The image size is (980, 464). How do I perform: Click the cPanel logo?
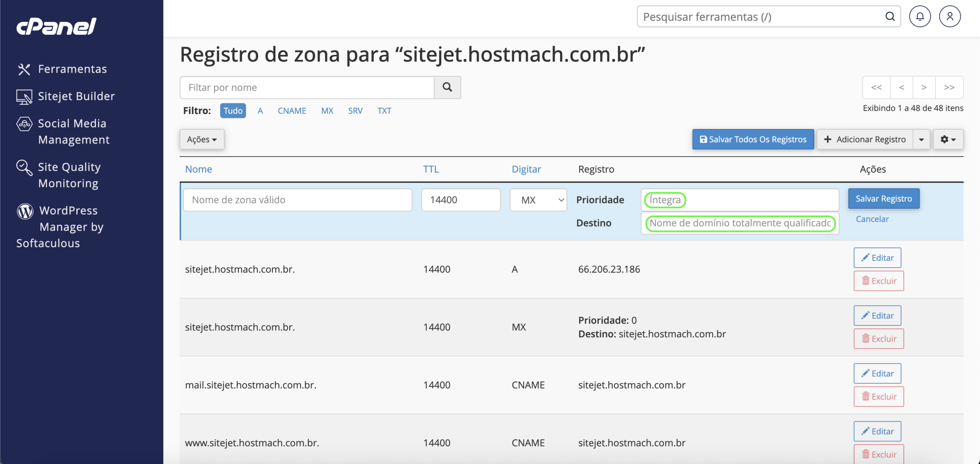point(56,26)
